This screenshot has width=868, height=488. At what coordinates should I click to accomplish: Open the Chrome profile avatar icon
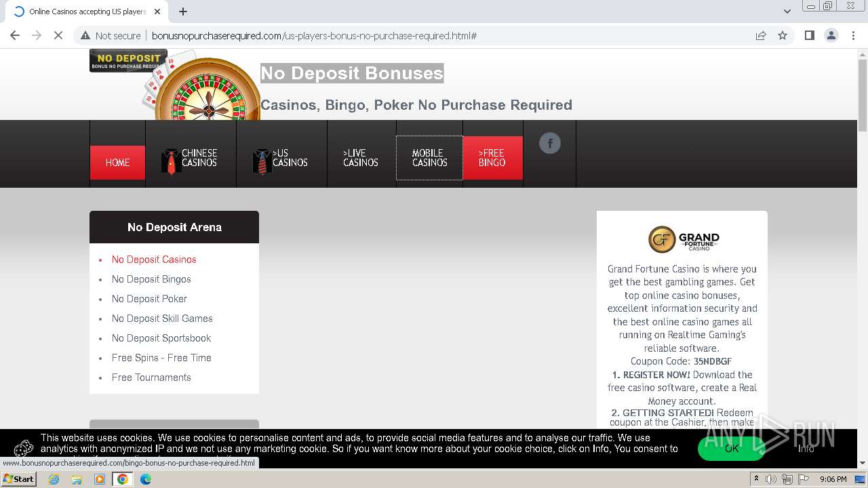[831, 35]
